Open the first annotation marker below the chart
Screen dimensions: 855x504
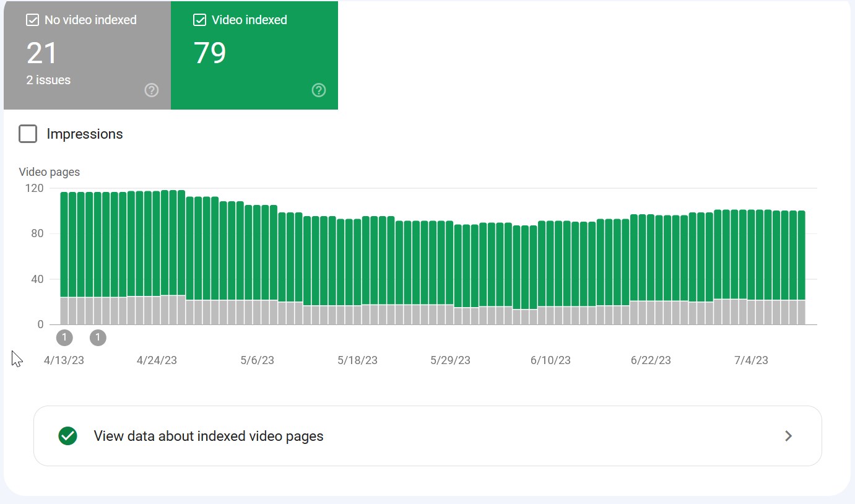click(x=64, y=337)
